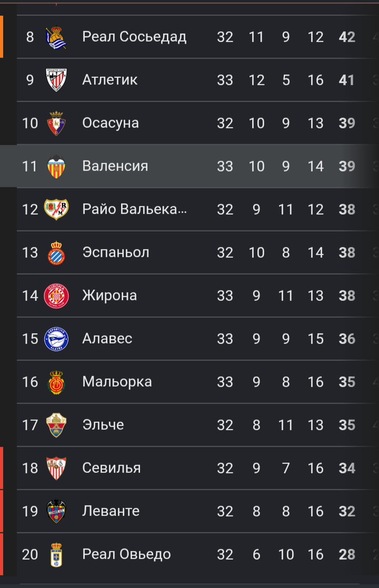The height and width of the screenshot is (588, 379).
Task: Open the Атлетик team page link
Action: coord(109,80)
